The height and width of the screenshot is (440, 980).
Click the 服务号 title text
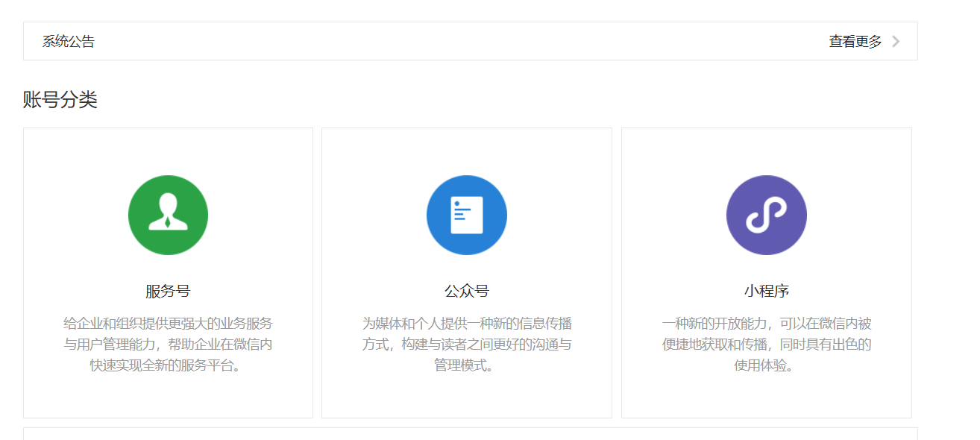(x=168, y=292)
